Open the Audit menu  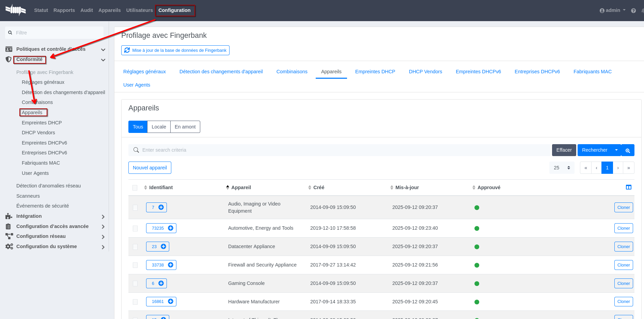pyautogui.click(x=87, y=10)
